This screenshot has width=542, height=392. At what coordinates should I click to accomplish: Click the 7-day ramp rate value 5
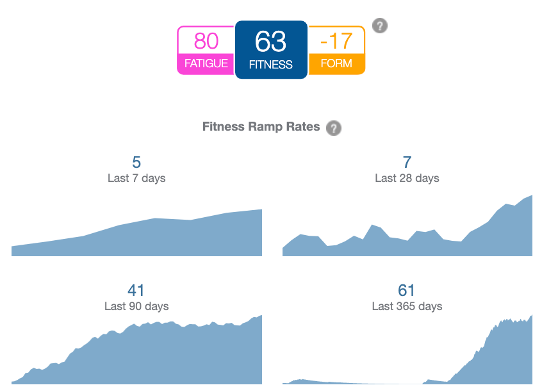point(136,163)
